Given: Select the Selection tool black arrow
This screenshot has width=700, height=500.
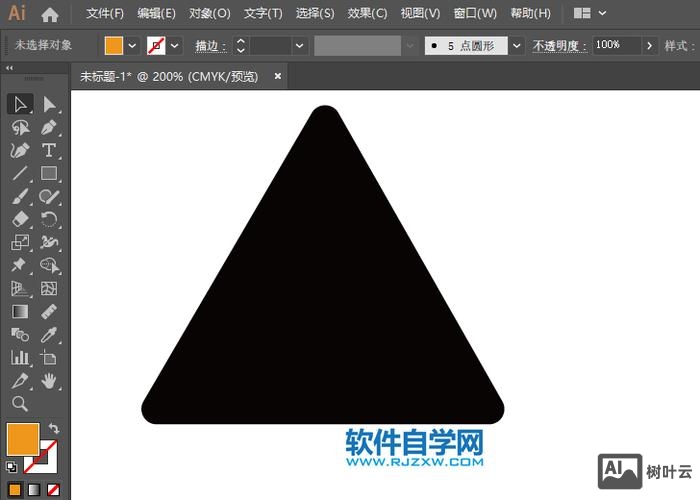Looking at the screenshot, I should (20, 104).
